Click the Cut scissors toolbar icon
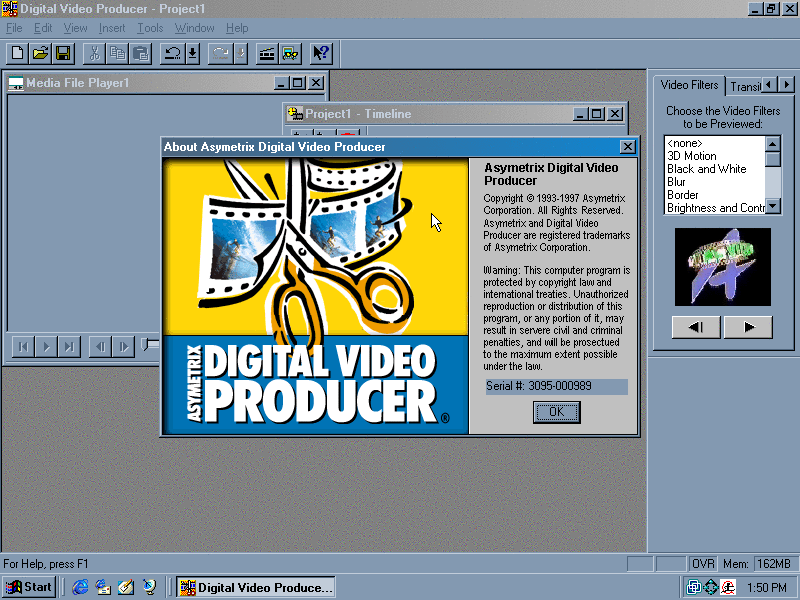The width and height of the screenshot is (800, 600). pyautogui.click(x=94, y=54)
